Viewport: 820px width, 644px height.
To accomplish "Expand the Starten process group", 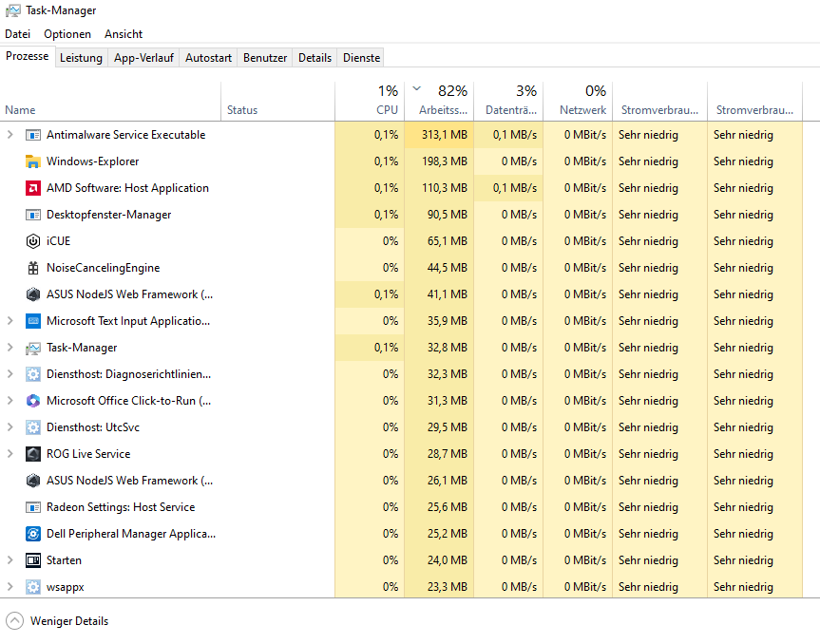I will 10,560.
